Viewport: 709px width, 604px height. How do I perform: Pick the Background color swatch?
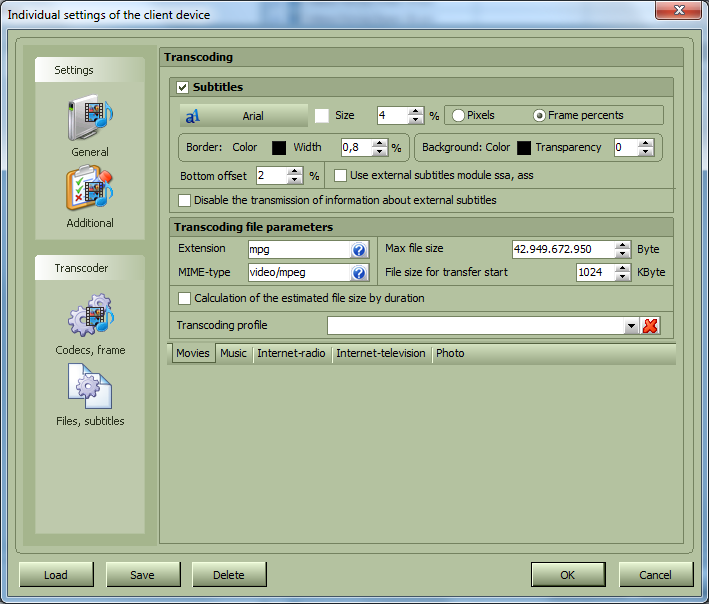pos(524,148)
